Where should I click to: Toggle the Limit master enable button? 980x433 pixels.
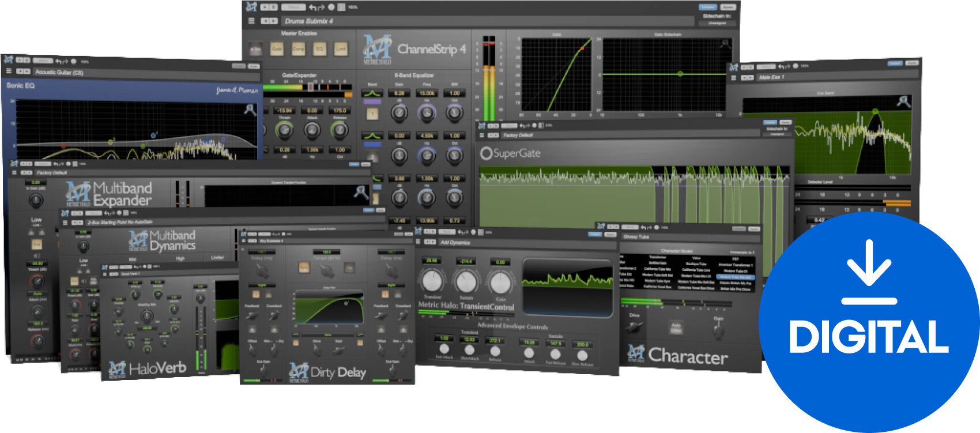coord(341,50)
